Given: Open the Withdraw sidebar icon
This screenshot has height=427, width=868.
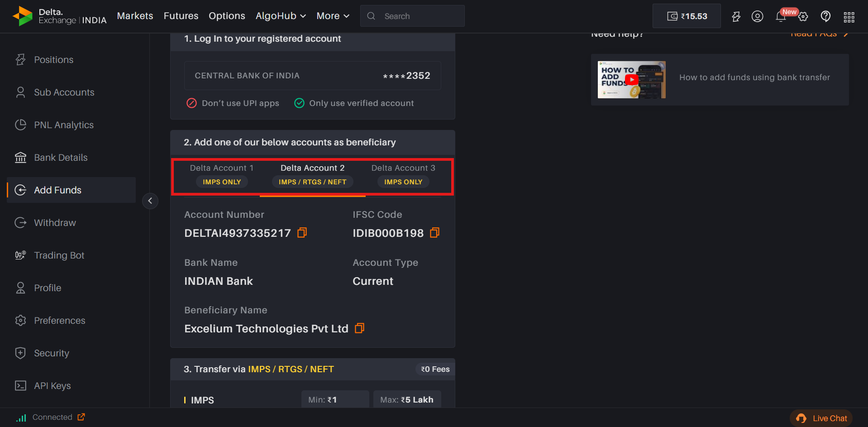Looking at the screenshot, I should (x=20, y=223).
